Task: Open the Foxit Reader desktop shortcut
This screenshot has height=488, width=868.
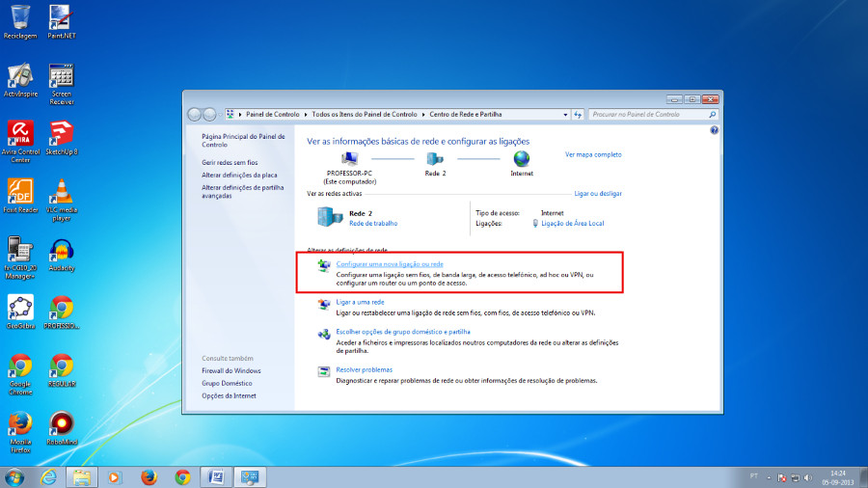Action: click(x=20, y=196)
